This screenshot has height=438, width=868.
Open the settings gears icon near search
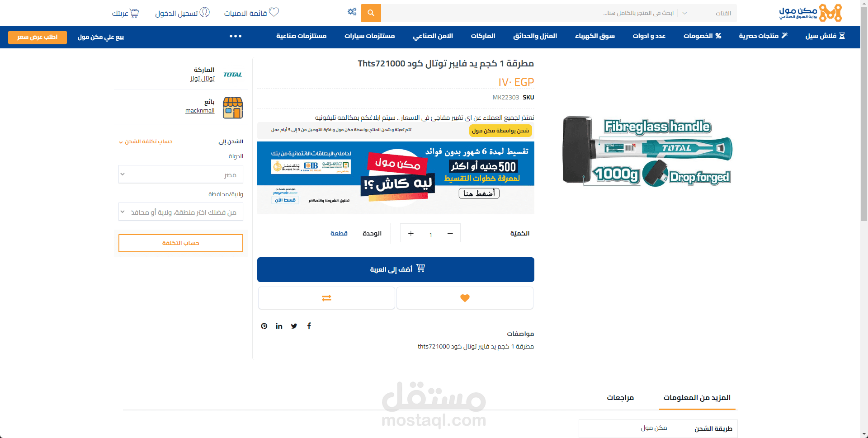point(352,12)
